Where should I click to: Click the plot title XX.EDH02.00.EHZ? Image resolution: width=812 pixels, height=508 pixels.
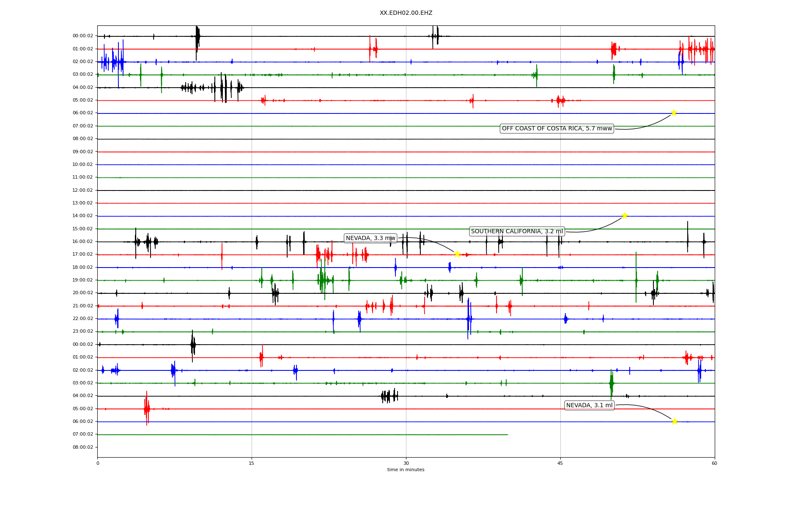pos(406,13)
